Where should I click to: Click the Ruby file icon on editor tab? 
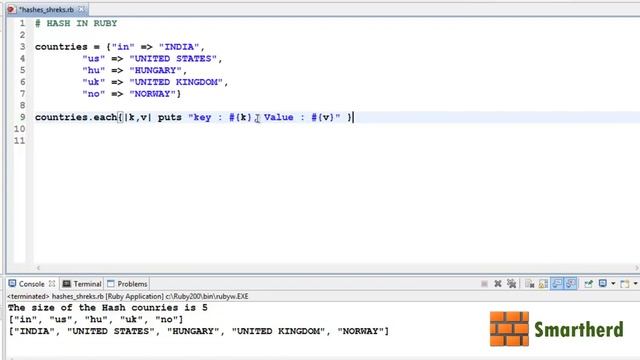[x=11, y=9]
